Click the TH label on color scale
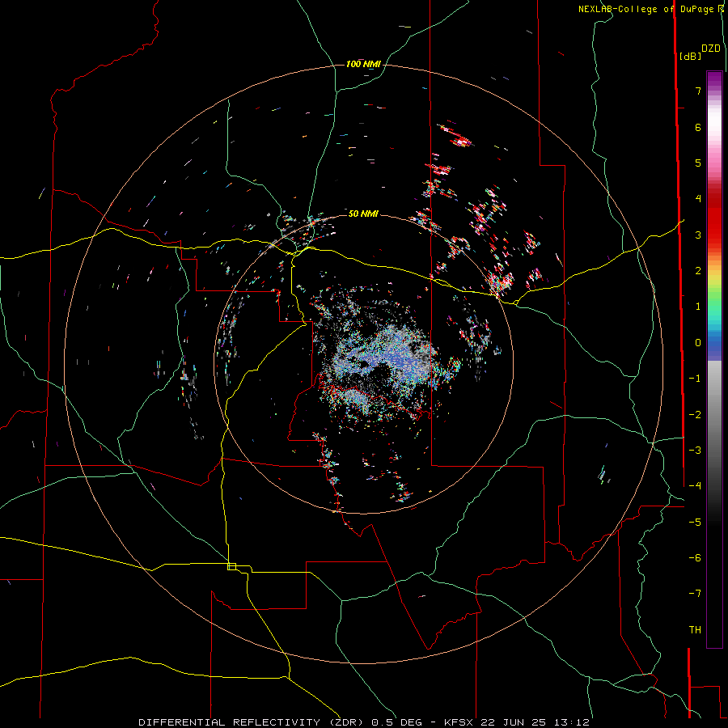 [695, 630]
